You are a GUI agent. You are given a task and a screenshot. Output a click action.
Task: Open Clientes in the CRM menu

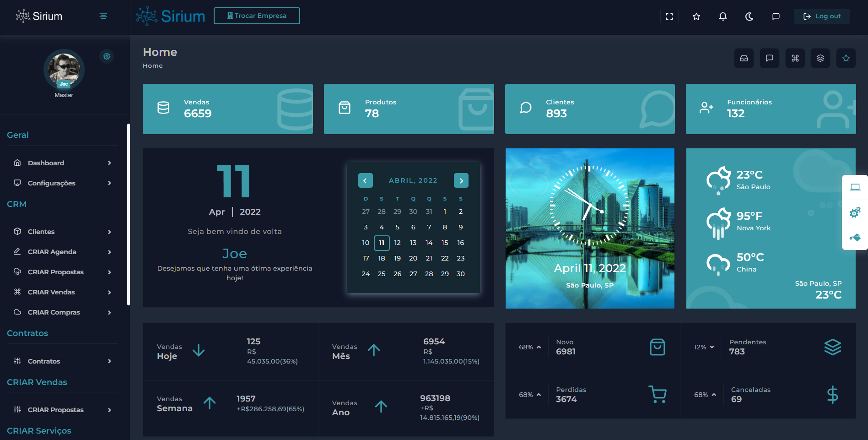click(63, 232)
